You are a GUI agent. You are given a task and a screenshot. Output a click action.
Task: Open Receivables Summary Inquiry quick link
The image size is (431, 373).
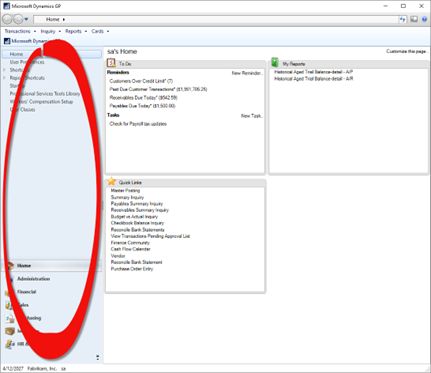click(x=140, y=210)
